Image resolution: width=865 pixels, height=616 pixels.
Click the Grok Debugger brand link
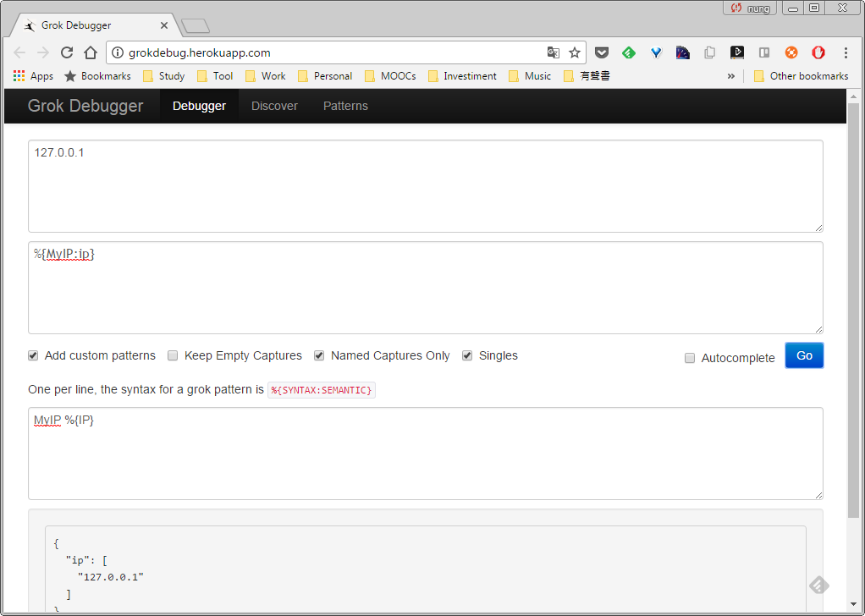coord(85,106)
